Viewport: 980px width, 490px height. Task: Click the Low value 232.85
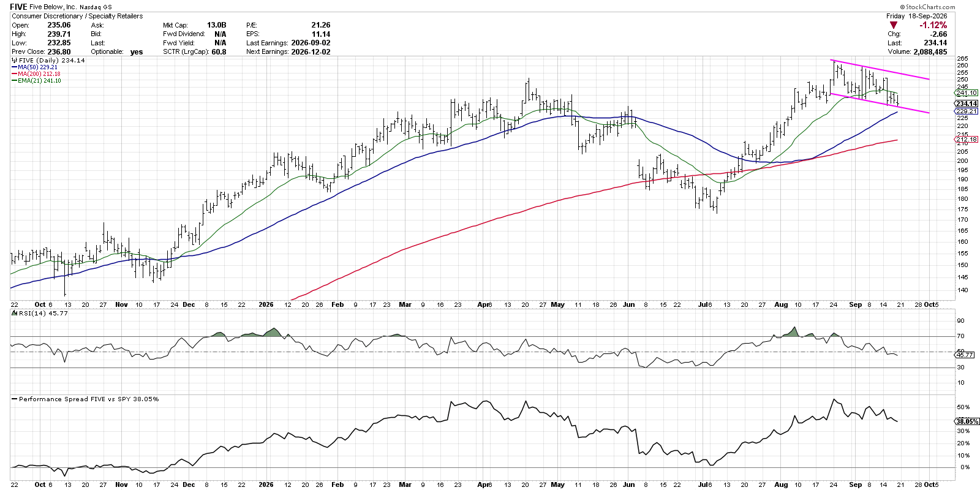[x=59, y=43]
